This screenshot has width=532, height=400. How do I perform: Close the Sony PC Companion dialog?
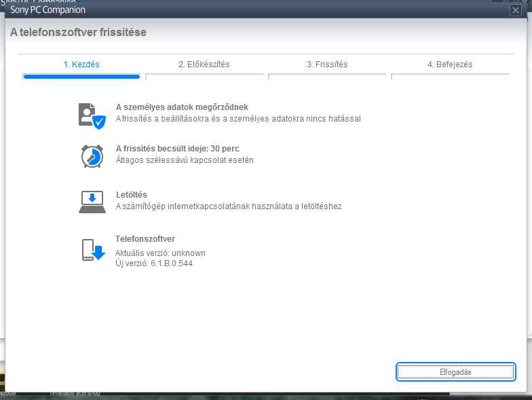pyautogui.click(x=516, y=10)
